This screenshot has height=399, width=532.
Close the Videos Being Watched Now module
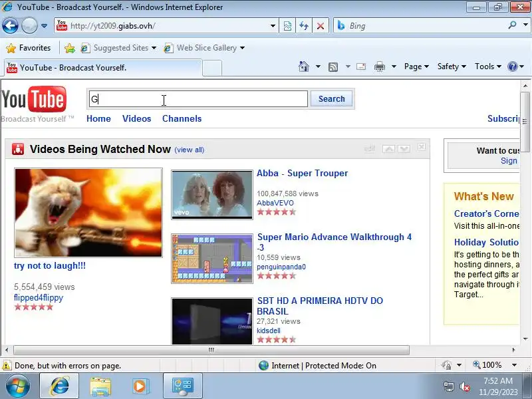(422, 147)
